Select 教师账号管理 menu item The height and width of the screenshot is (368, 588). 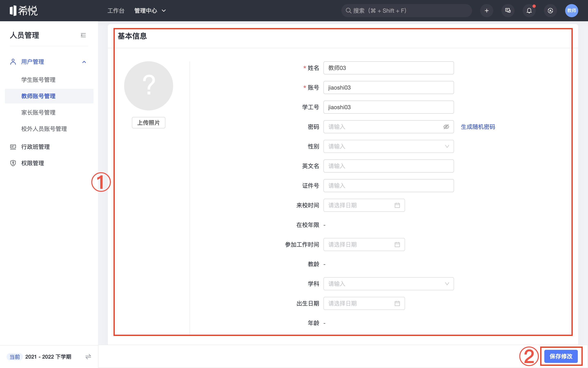(49, 96)
